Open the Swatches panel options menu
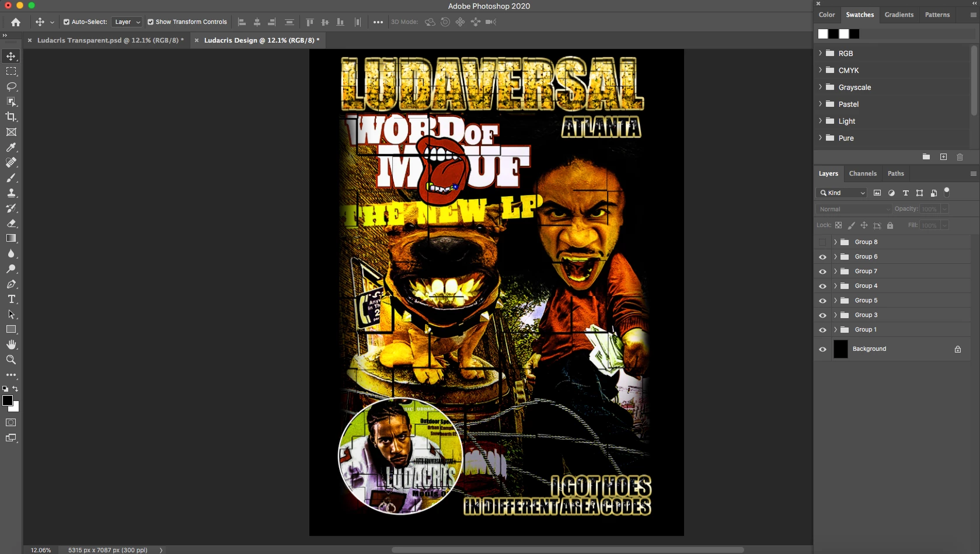980x554 pixels. 973,15
